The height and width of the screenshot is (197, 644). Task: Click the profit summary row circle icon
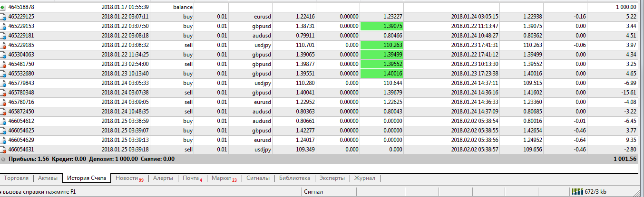coord(3,159)
